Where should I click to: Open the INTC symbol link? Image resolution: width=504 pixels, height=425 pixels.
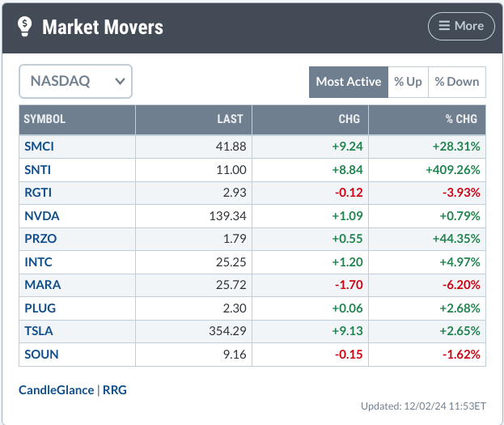tap(38, 262)
